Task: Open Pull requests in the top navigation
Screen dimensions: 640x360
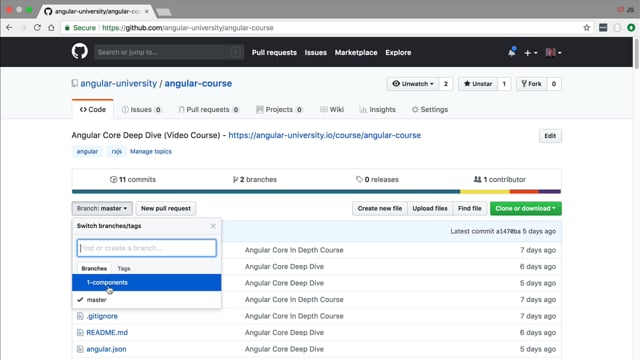Action: pyautogui.click(x=274, y=52)
